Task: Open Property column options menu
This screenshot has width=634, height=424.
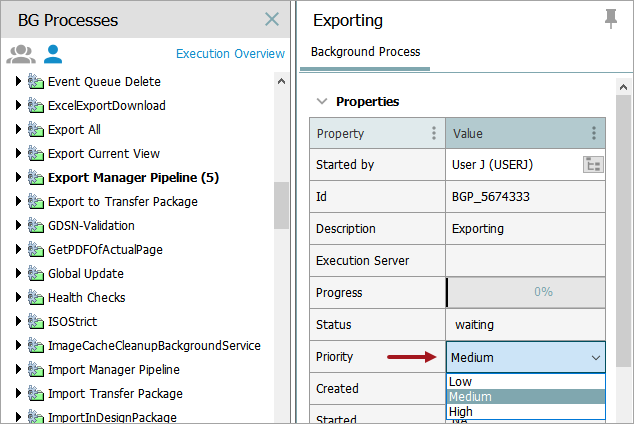Action: tap(433, 133)
